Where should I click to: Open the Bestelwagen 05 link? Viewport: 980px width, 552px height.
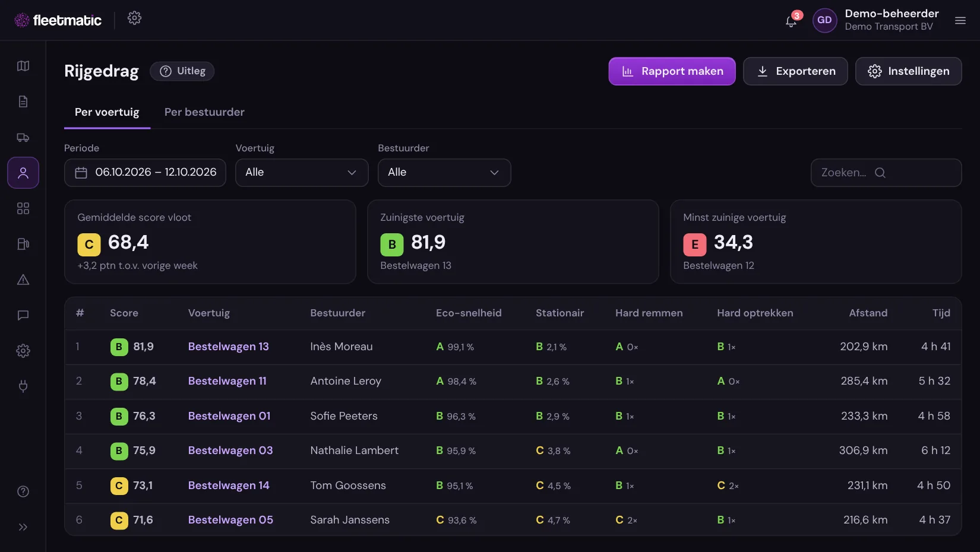pos(230,520)
